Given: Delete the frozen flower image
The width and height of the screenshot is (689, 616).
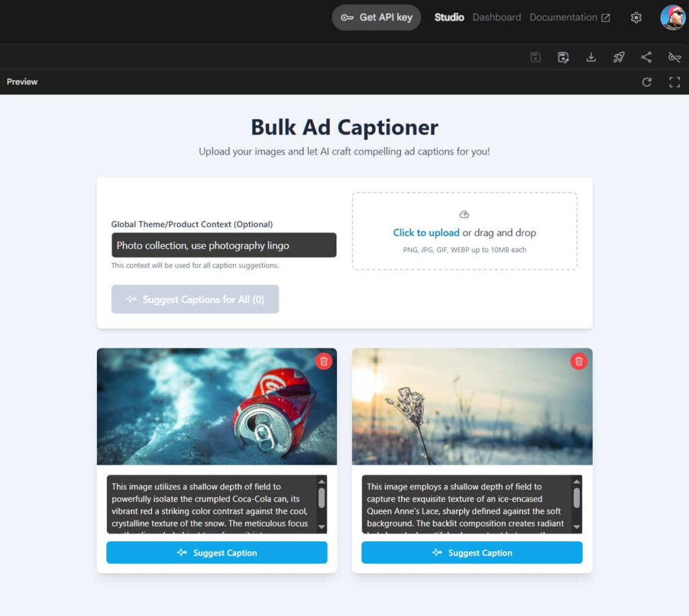Looking at the screenshot, I should coord(579,361).
